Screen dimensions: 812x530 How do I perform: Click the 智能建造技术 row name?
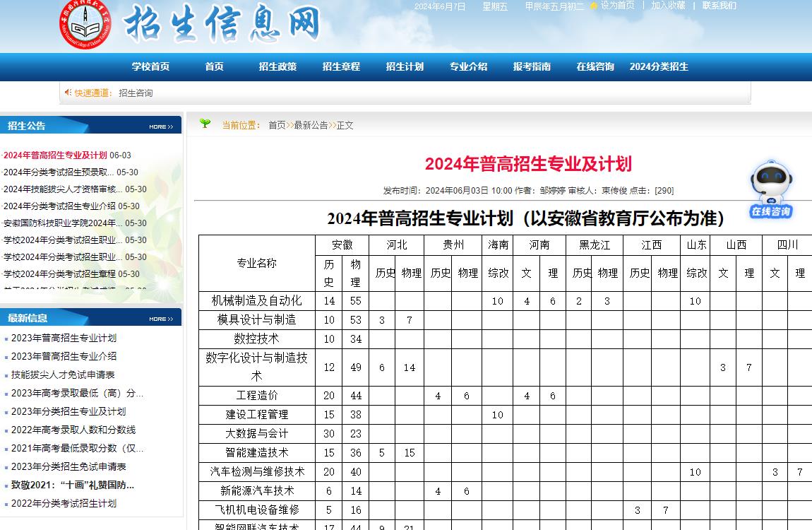pos(257,453)
